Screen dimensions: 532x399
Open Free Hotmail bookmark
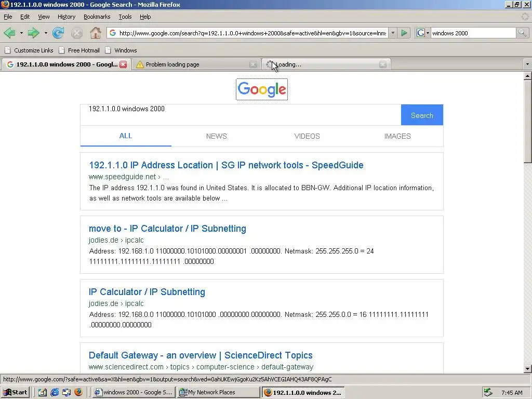click(x=79, y=50)
